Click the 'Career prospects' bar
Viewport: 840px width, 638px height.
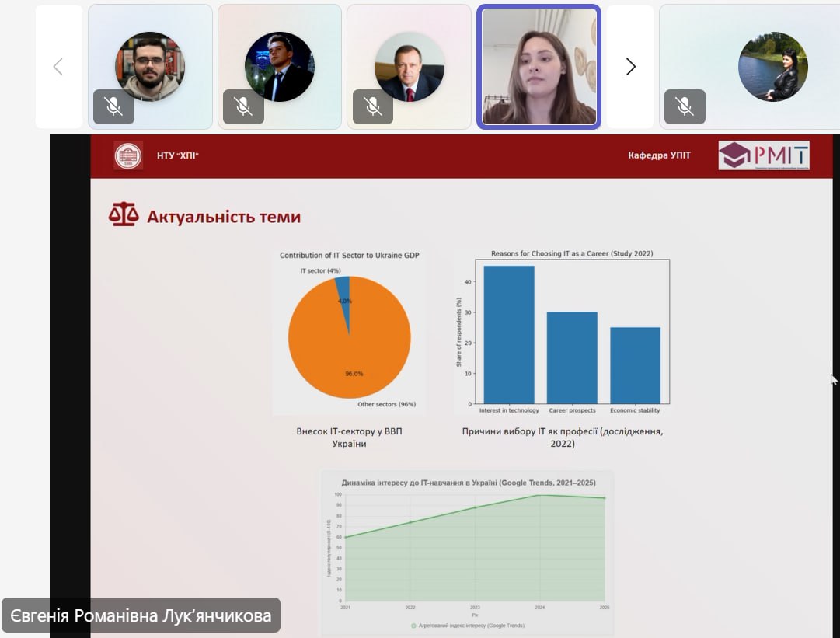pyautogui.click(x=572, y=357)
